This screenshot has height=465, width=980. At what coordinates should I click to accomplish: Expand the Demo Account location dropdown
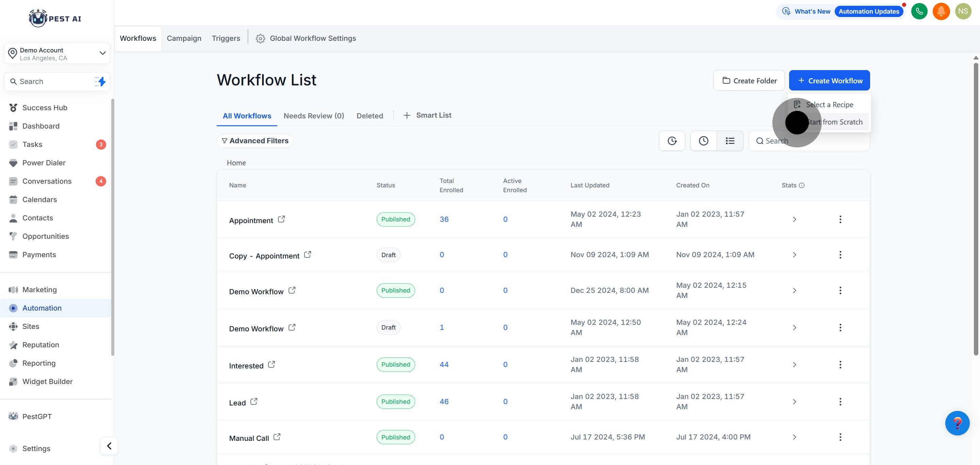(102, 53)
